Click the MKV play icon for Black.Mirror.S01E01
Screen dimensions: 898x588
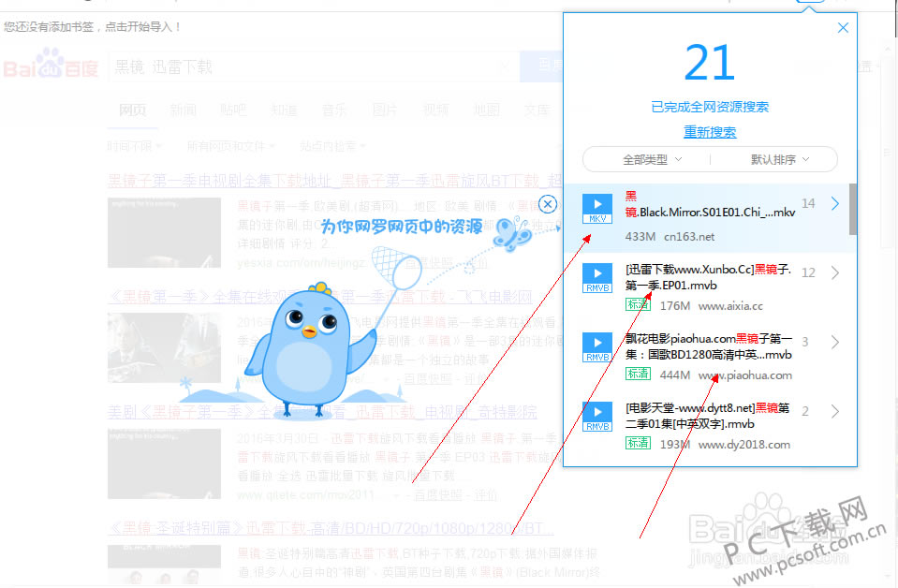pos(597,209)
